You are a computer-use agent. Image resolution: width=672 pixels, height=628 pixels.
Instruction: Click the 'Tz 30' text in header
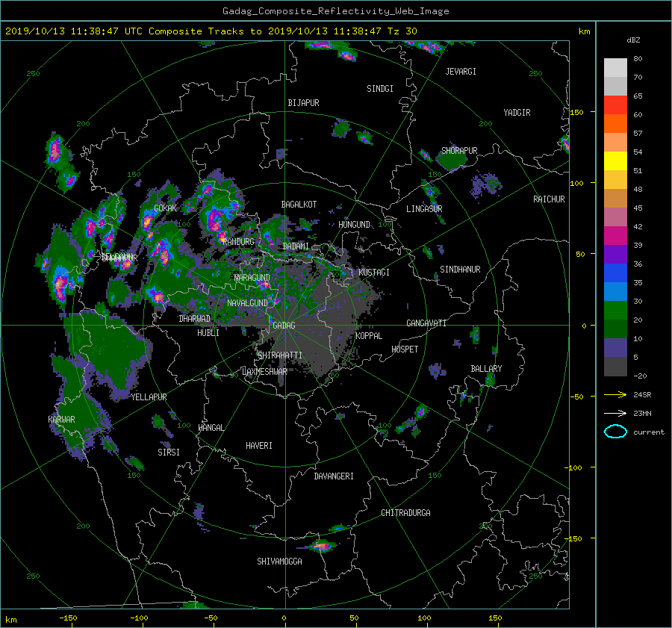[x=402, y=31]
